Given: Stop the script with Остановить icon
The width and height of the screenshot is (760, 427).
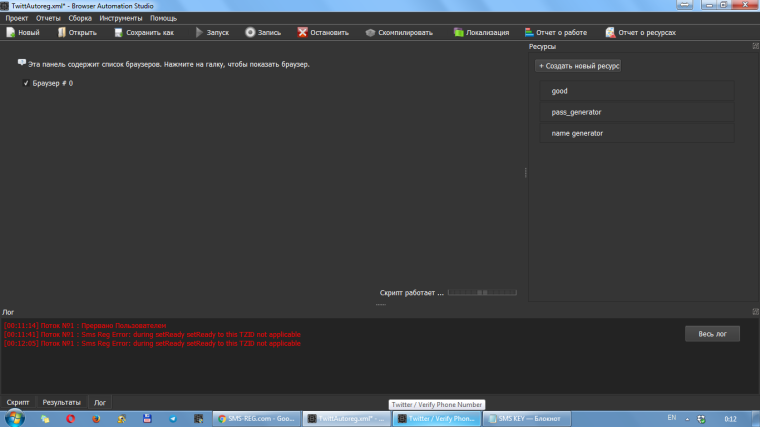Looking at the screenshot, I should (302, 32).
